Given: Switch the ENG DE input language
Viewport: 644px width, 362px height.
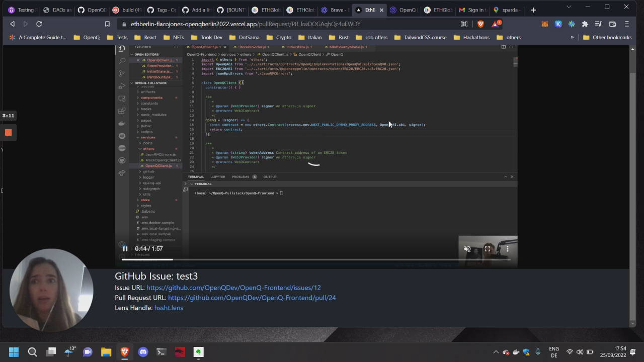Looking at the screenshot, I should pyautogui.click(x=554, y=352).
